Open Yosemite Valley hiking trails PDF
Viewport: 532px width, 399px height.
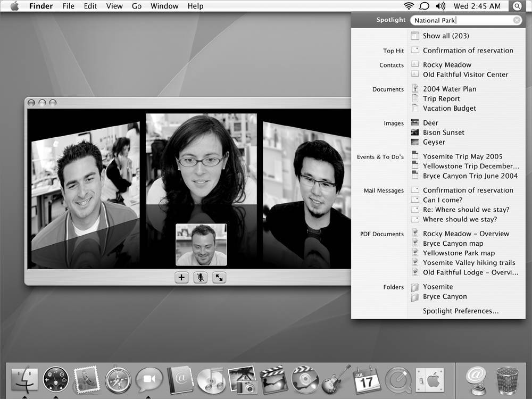(469, 263)
